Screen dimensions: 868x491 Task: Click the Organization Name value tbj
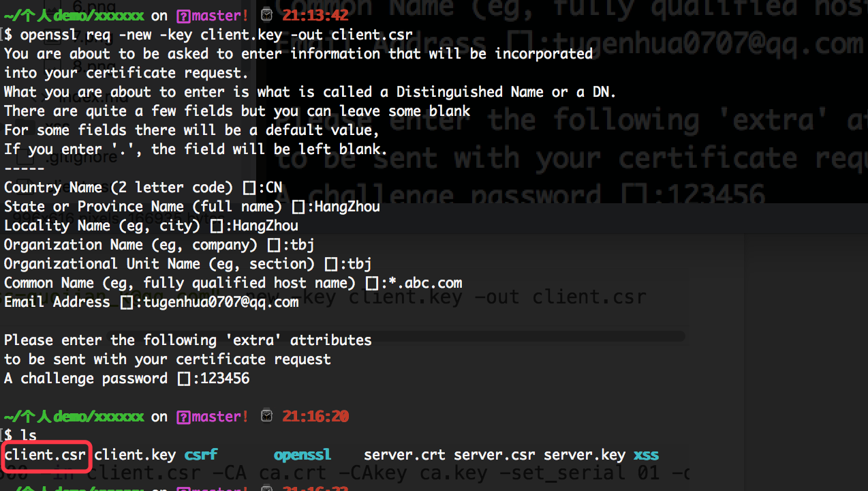(x=303, y=245)
